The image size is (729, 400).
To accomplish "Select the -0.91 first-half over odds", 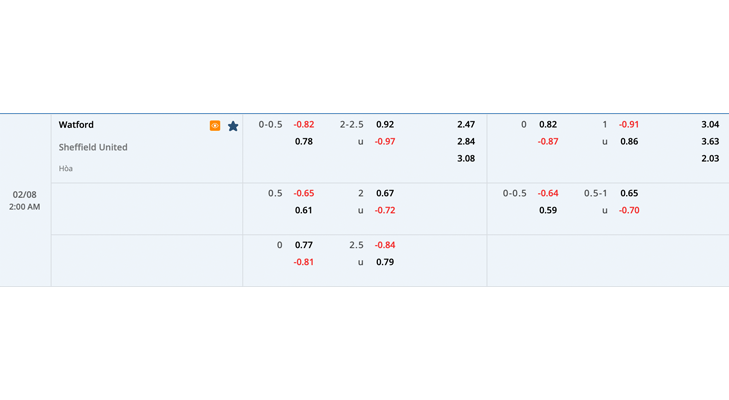I will coord(629,125).
